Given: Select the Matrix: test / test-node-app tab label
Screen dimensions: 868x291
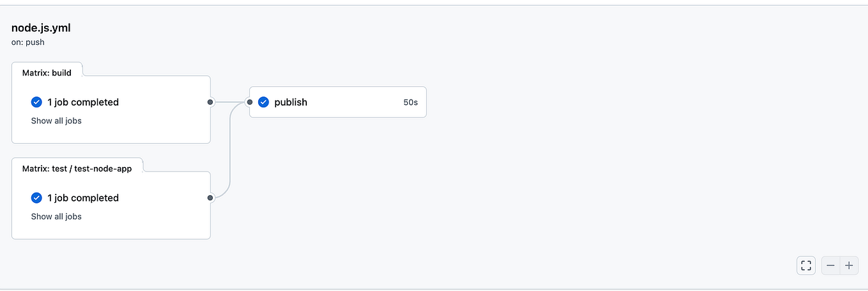Looking at the screenshot, I should [77, 169].
